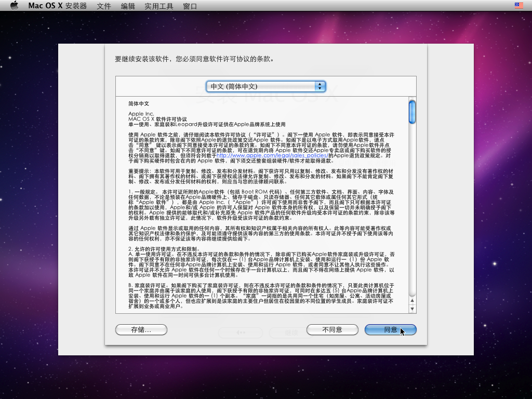
Task: Open the 文件 menu
Action: pos(104,6)
